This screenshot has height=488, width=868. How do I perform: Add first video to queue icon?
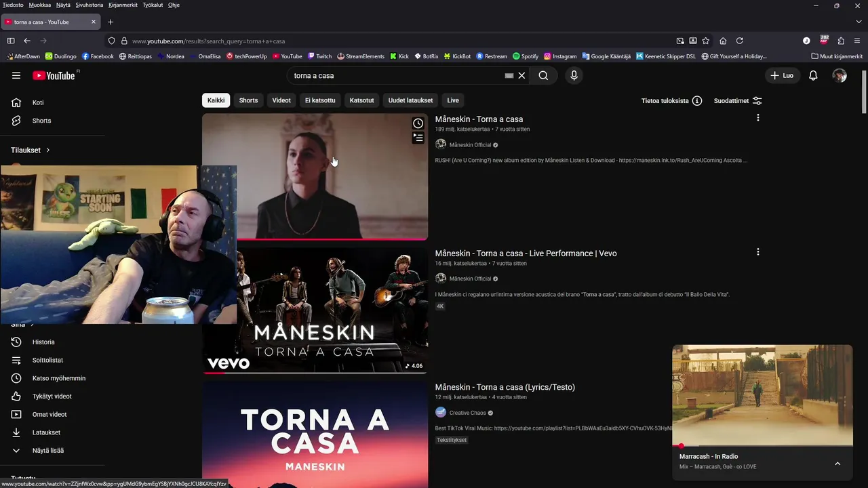pos(418,138)
